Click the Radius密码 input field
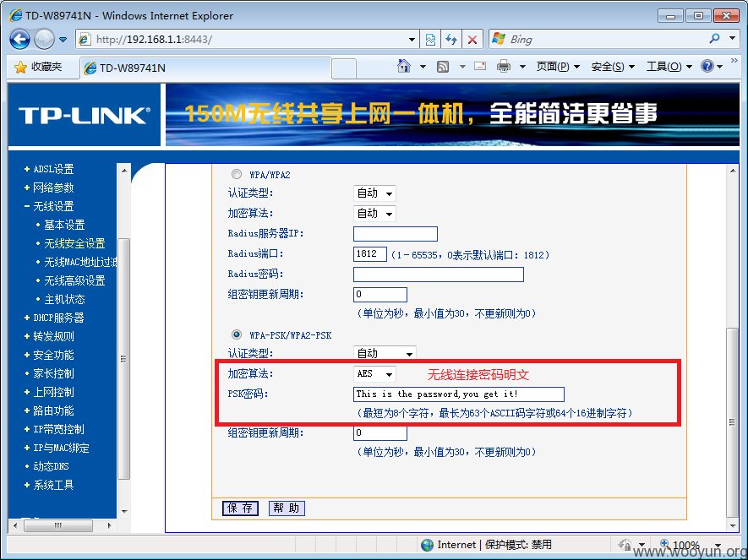This screenshot has width=748, height=560. pyautogui.click(x=439, y=274)
